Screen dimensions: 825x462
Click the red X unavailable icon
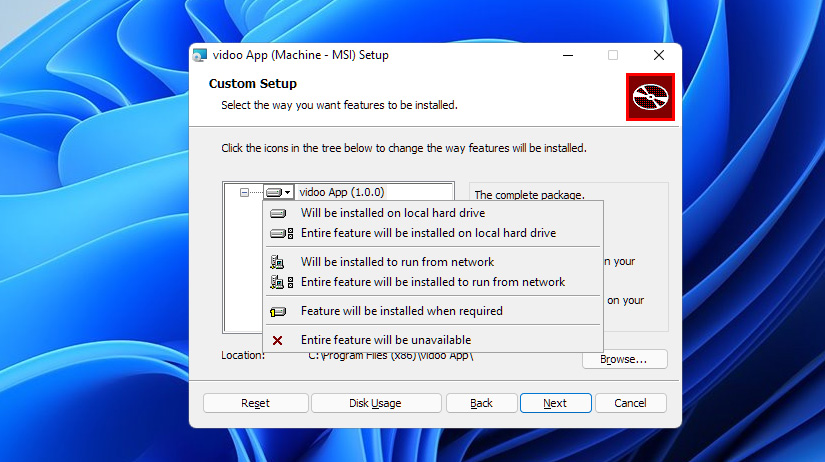pyautogui.click(x=277, y=340)
